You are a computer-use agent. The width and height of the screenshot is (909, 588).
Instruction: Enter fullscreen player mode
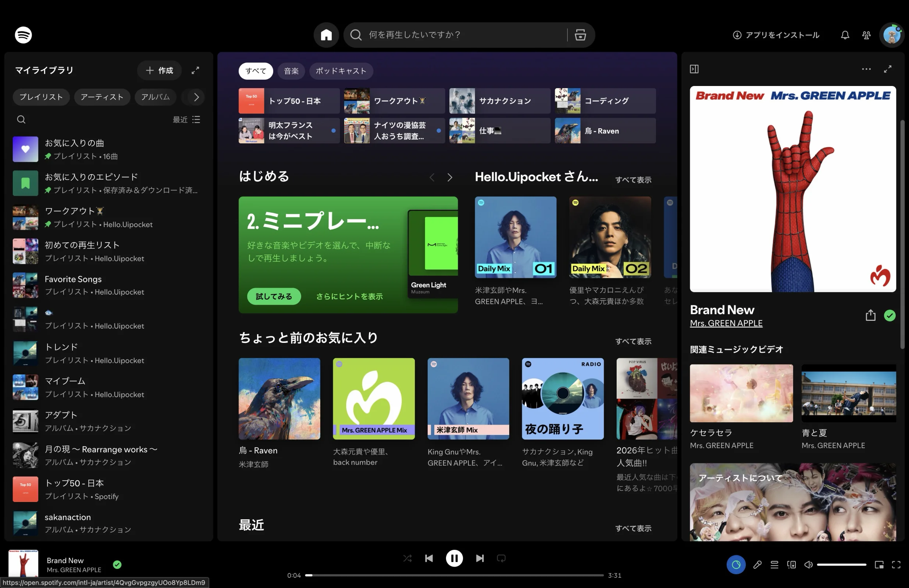(x=896, y=564)
